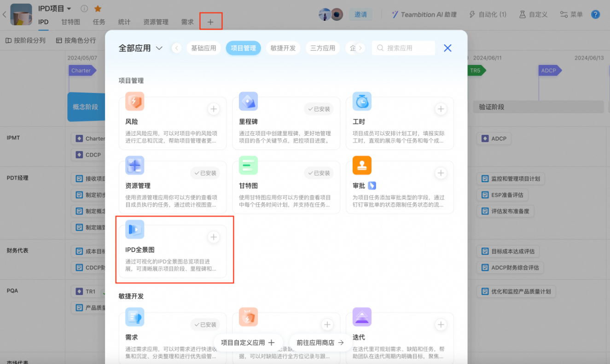
Task: Select the 风险 (Risk) app icon
Action: (x=134, y=101)
